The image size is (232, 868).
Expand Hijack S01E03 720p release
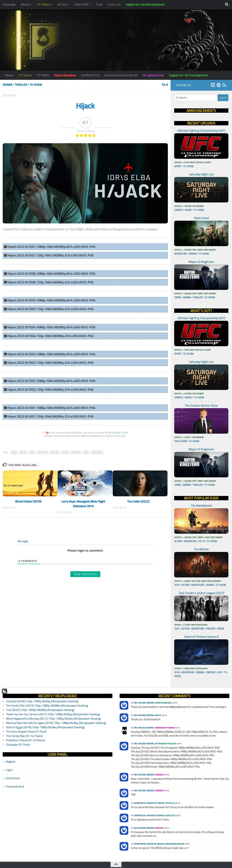click(x=85, y=362)
